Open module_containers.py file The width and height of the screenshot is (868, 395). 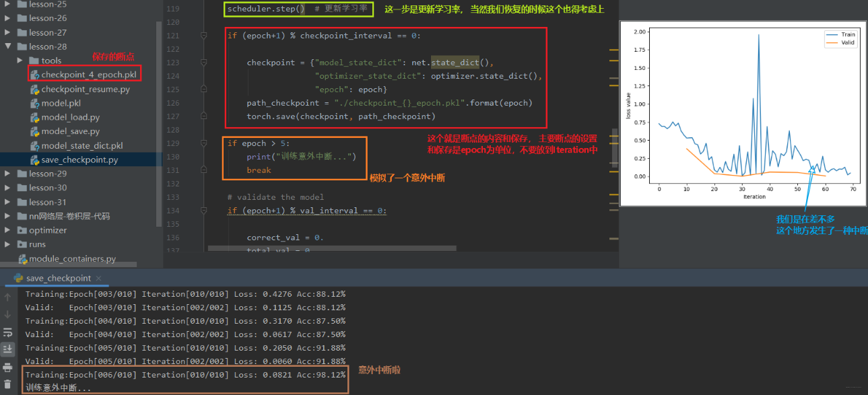point(72,258)
